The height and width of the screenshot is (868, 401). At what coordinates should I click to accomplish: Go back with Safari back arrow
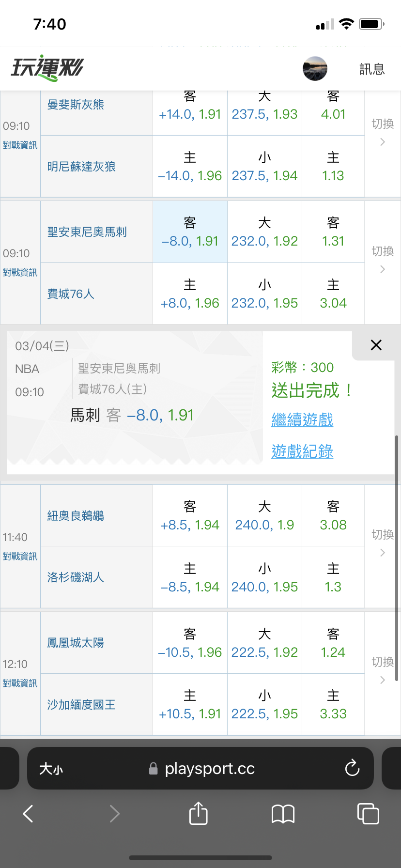(28, 814)
